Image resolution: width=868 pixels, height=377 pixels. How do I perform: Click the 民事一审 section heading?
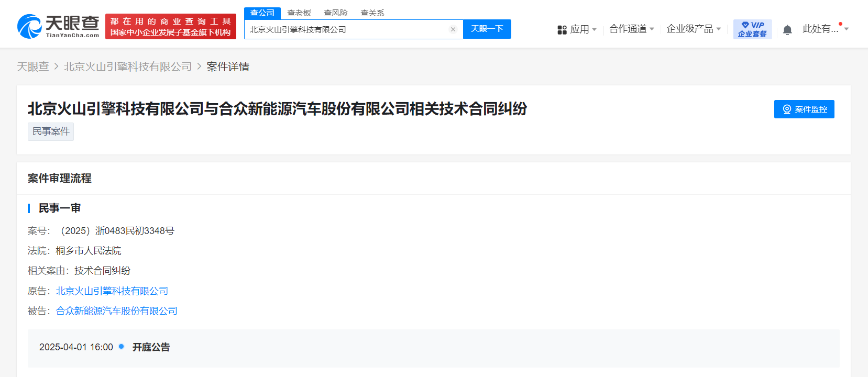[60, 208]
